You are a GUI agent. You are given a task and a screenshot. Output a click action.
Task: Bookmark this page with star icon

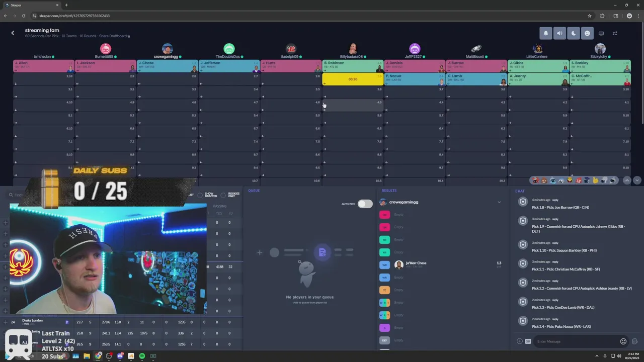point(590,16)
